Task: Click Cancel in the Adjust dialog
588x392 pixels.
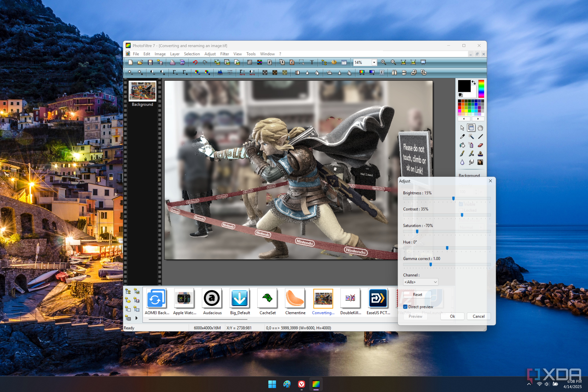Action: pos(479,316)
